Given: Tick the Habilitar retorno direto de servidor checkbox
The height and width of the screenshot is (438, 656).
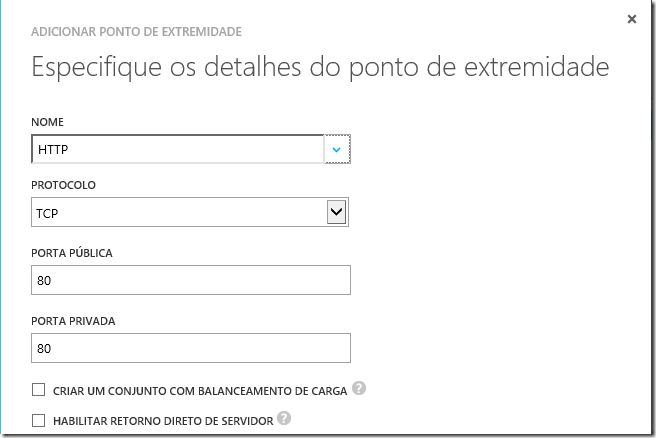Looking at the screenshot, I should pyautogui.click(x=39, y=421).
